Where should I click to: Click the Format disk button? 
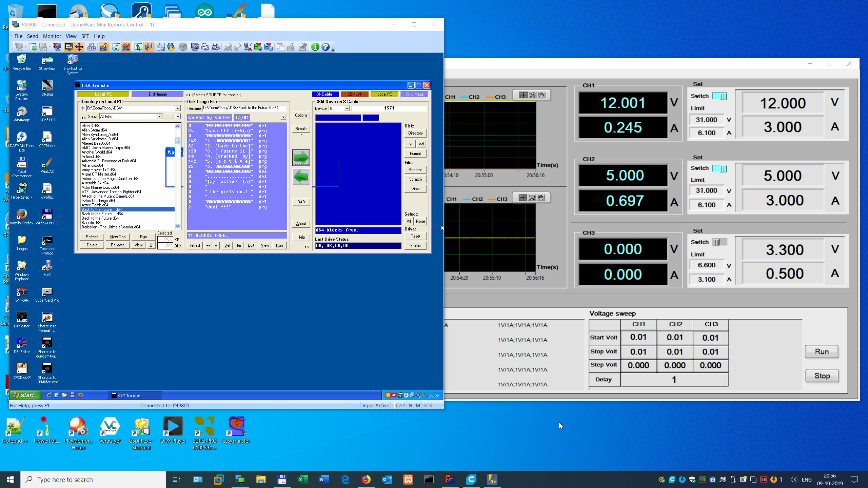(415, 154)
